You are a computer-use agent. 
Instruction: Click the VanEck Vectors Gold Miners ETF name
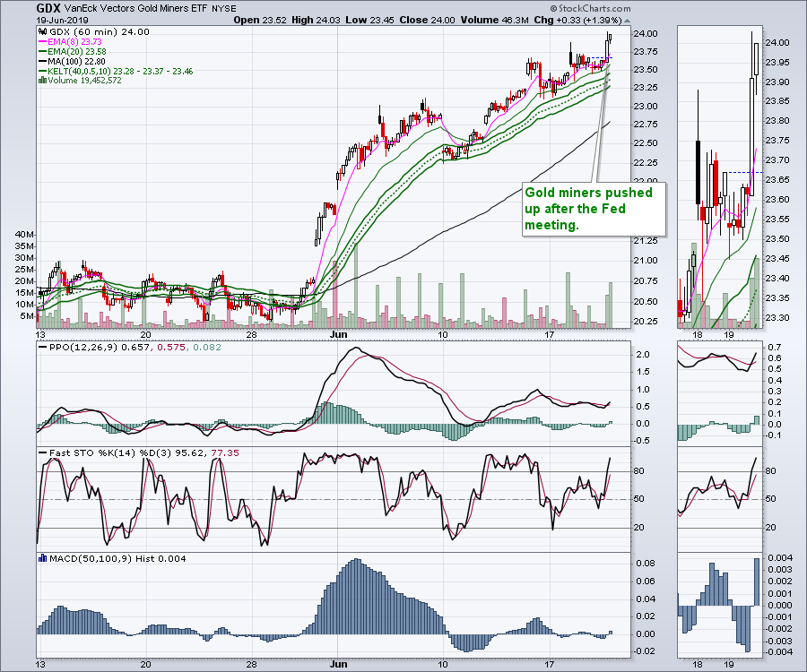coord(136,9)
